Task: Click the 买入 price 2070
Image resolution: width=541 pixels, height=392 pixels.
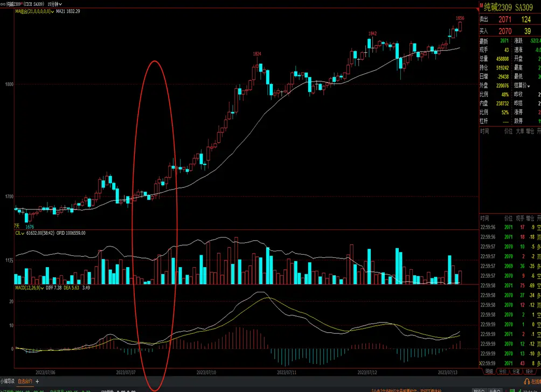Action: pyautogui.click(x=505, y=31)
